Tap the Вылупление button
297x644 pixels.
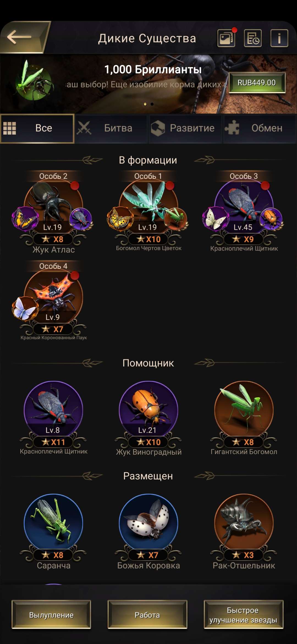click(51, 615)
